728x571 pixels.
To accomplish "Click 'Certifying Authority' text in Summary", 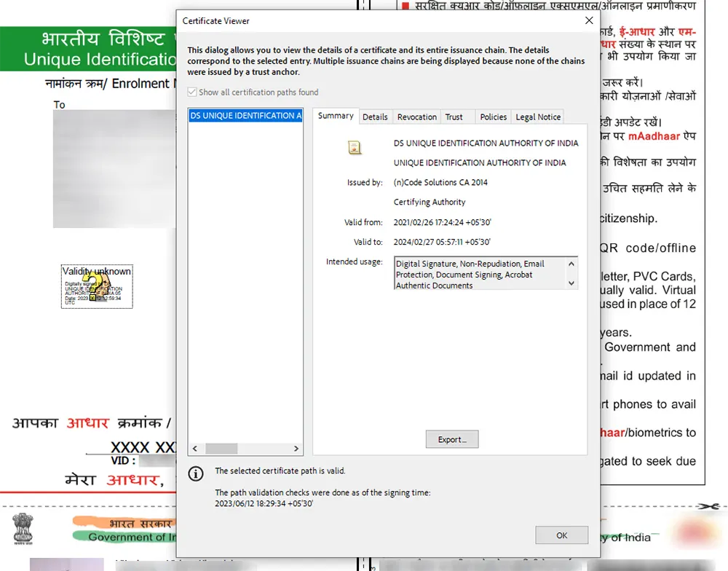I will point(430,202).
